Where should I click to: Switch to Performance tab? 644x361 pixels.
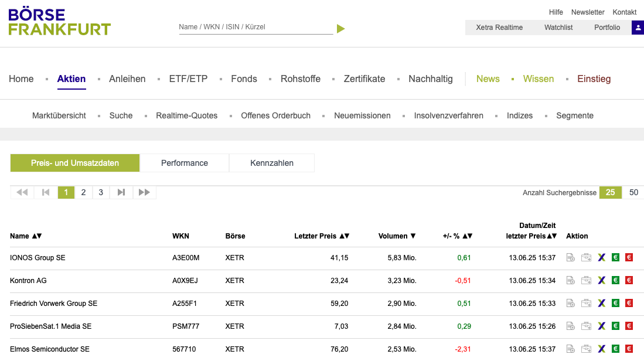click(x=185, y=163)
